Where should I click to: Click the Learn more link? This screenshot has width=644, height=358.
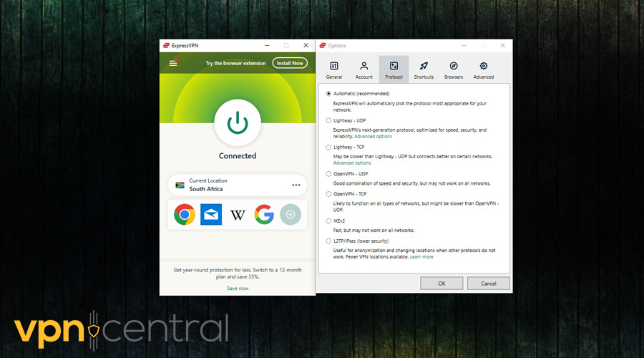[421, 257]
